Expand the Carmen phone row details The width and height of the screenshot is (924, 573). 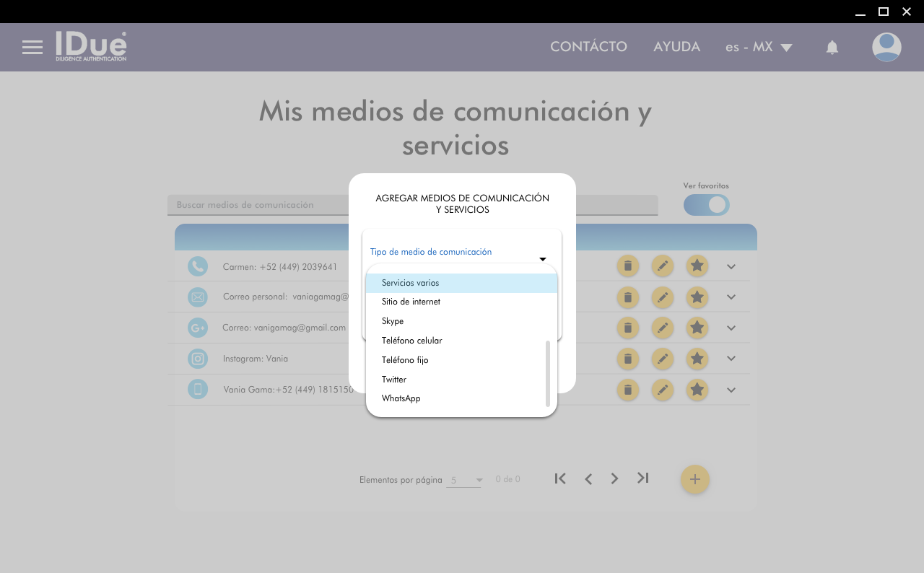click(x=731, y=267)
